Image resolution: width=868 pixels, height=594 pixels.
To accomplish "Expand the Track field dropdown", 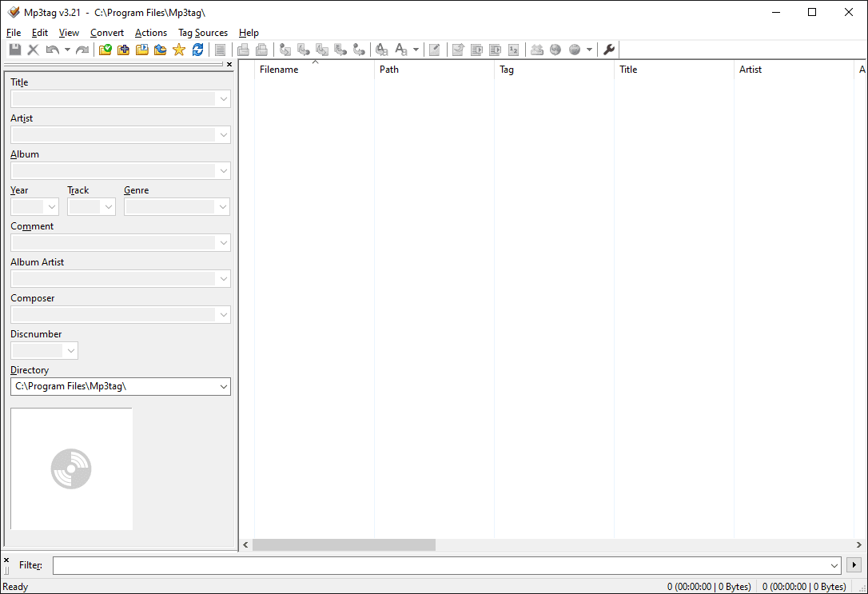I will 109,207.
